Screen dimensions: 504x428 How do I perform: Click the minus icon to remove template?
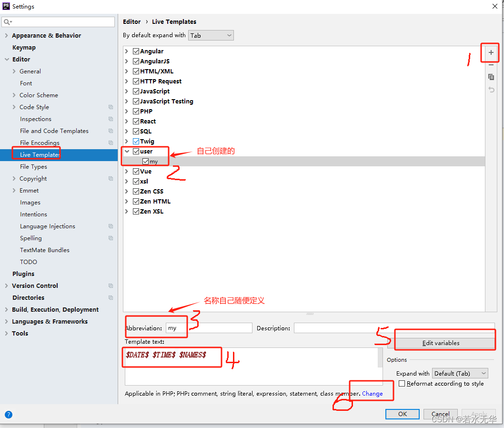click(491, 65)
